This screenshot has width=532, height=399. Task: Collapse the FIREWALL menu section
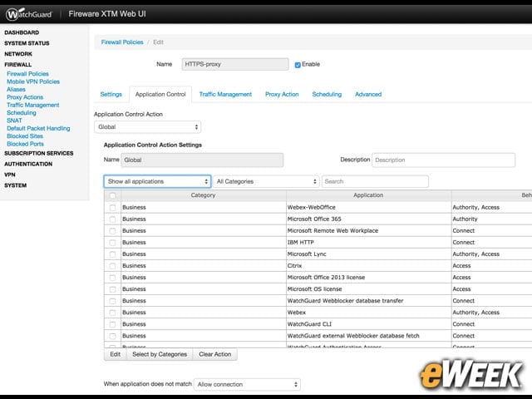point(18,65)
